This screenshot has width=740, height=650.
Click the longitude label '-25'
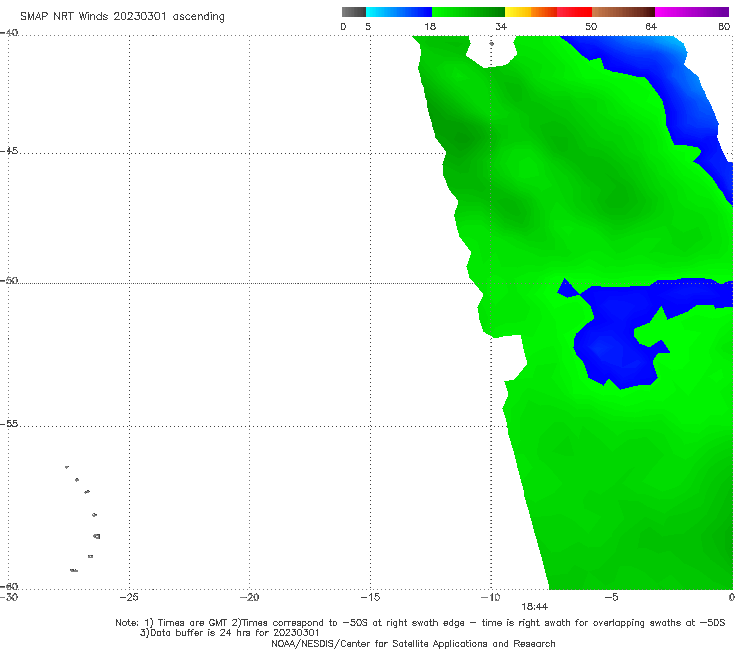tap(129, 597)
